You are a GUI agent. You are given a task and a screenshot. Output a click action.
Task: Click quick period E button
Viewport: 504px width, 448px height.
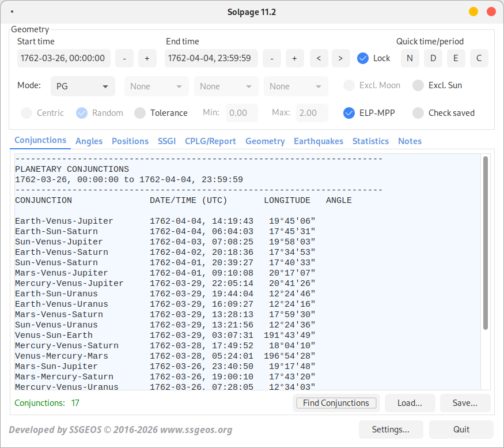click(x=456, y=58)
